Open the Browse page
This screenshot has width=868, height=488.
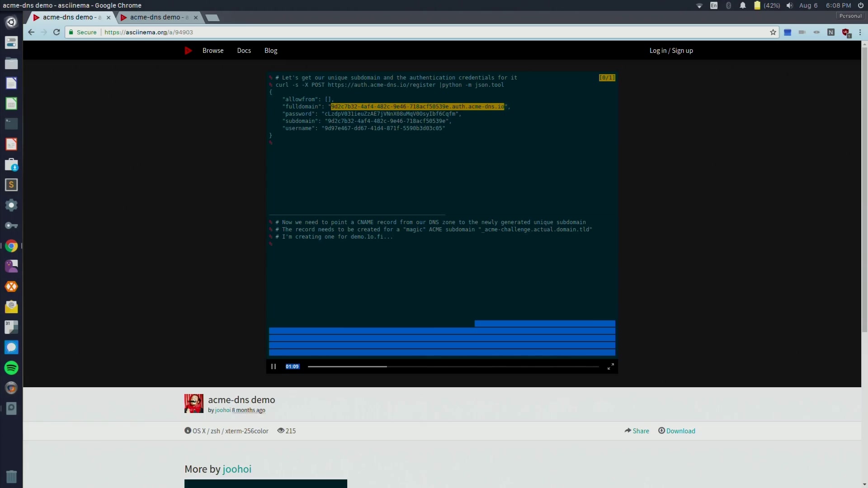tap(213, 51)
